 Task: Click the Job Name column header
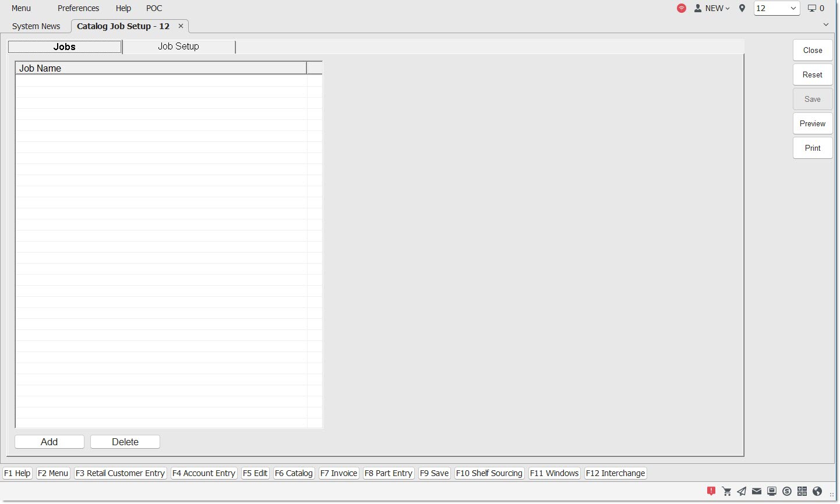(x=161, y=68)
